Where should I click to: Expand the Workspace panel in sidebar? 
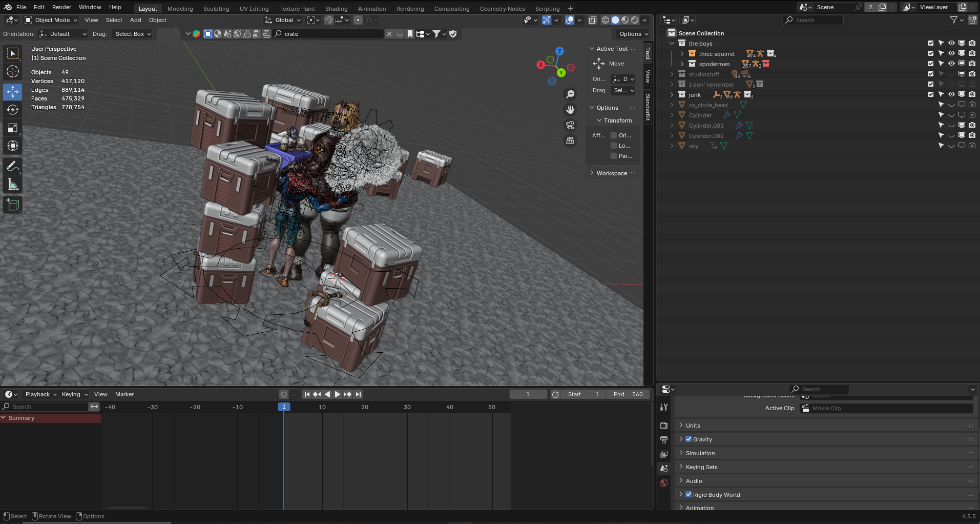pos(612,173)
